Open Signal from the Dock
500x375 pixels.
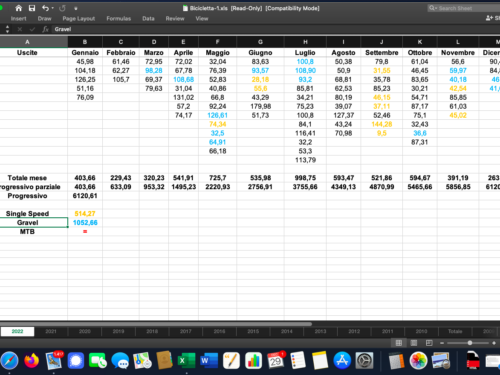pyautogui.click(x=76, y=361)
